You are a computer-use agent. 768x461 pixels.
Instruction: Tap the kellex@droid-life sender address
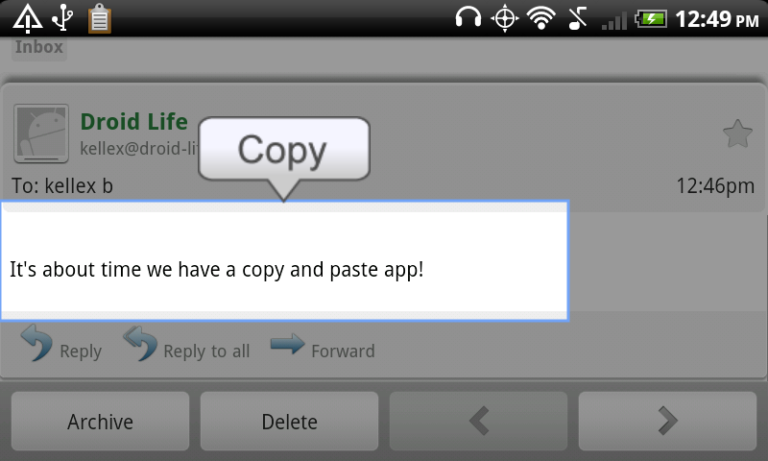(140, 148)
